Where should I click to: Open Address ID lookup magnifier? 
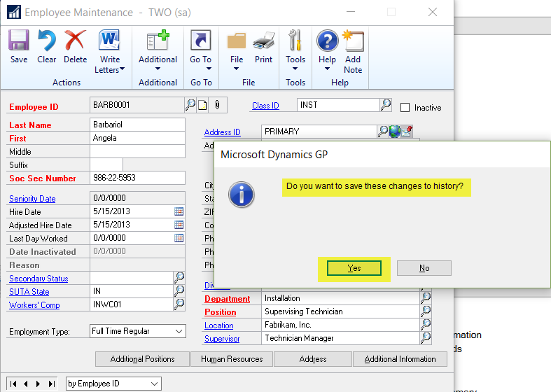(x=383, y=132)
